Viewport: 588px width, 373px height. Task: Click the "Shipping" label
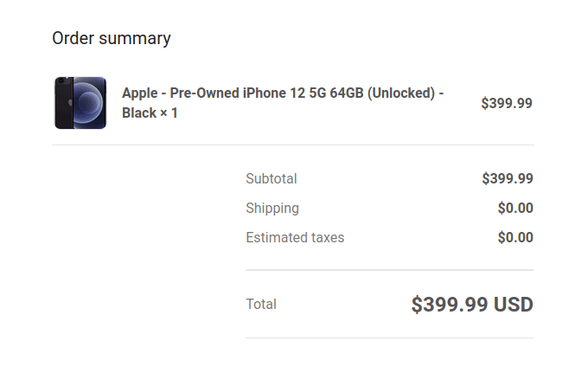pyautogui.click(x=272, y=209)
